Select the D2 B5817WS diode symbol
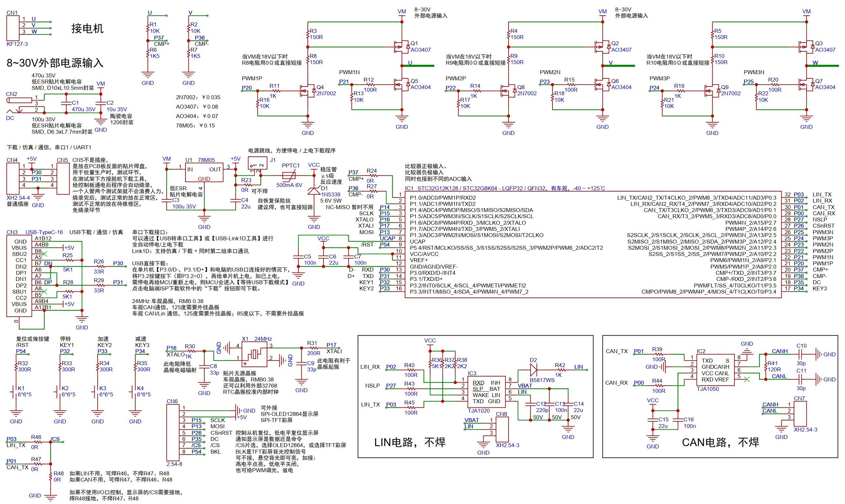This screenshot has width=845, height=504. coord(533,369)
